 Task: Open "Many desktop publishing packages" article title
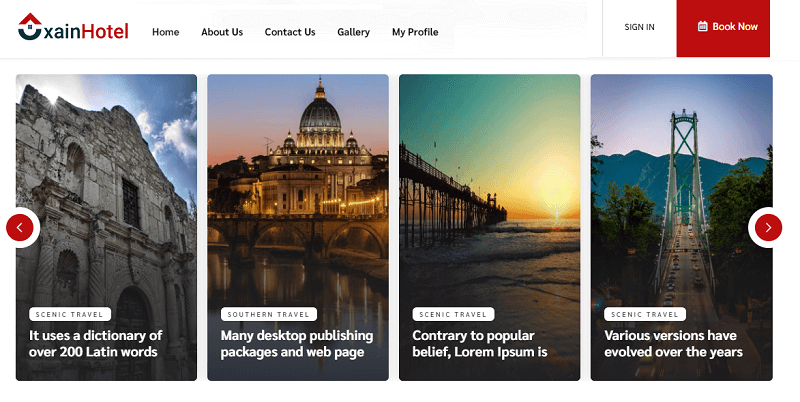(296, 343)
